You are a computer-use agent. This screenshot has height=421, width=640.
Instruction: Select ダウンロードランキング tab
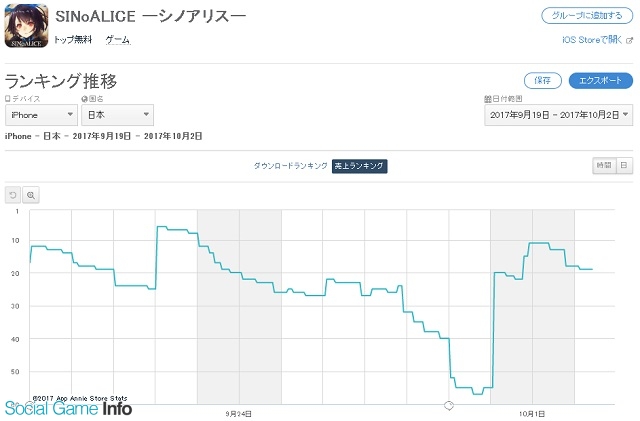pos(290,166)
